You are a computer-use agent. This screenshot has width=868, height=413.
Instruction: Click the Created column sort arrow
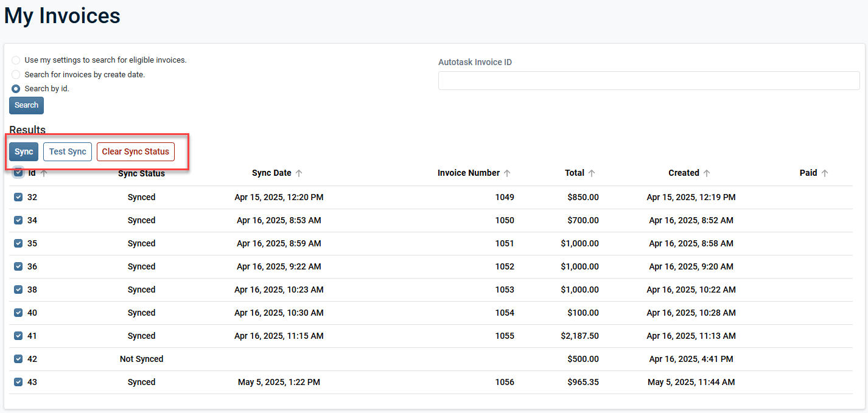[x=707, y=173]
